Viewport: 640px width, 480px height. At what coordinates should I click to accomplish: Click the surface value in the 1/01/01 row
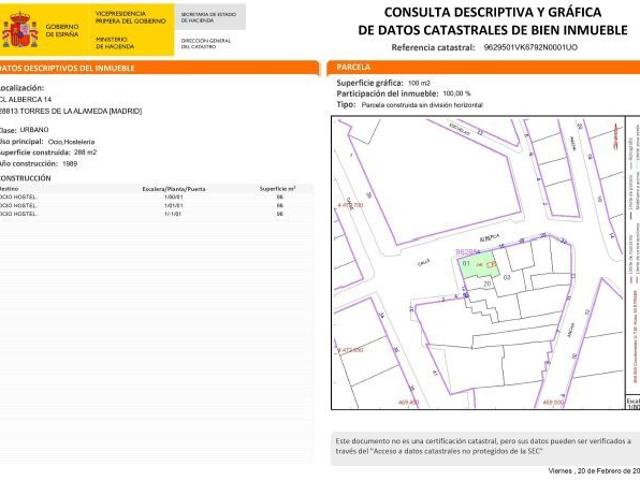coord(280,205)
